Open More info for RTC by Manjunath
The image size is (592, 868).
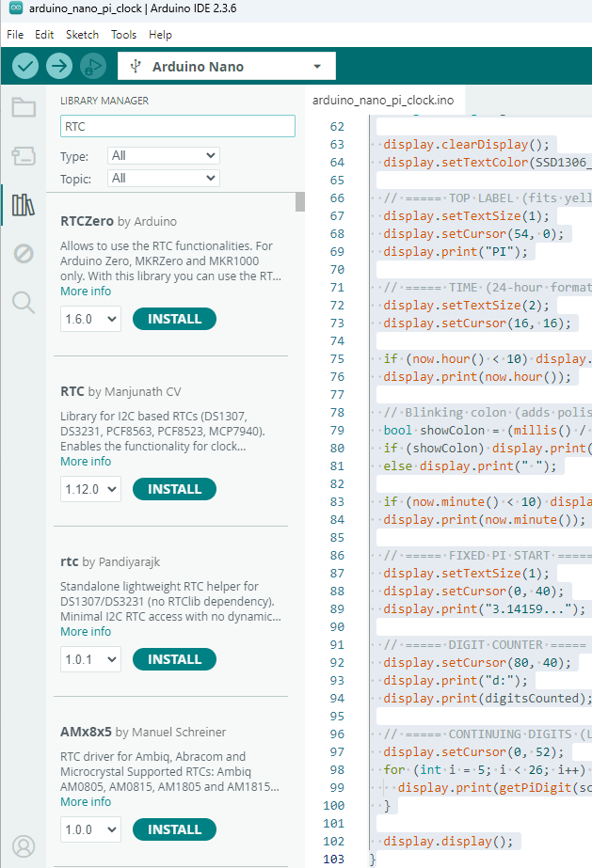click(x=86, y=461)
